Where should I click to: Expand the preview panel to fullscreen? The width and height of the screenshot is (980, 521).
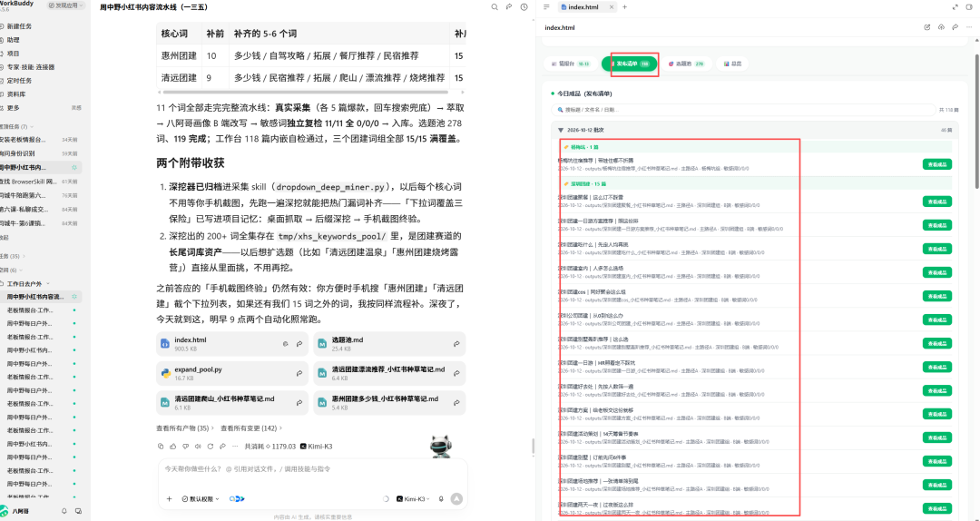point(955,7)
